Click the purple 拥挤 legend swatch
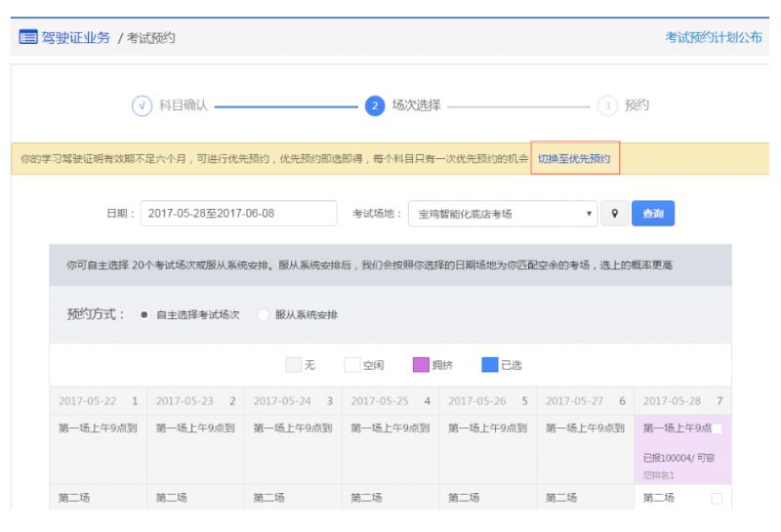Screen dimensions: 781x532 point(421,365)
